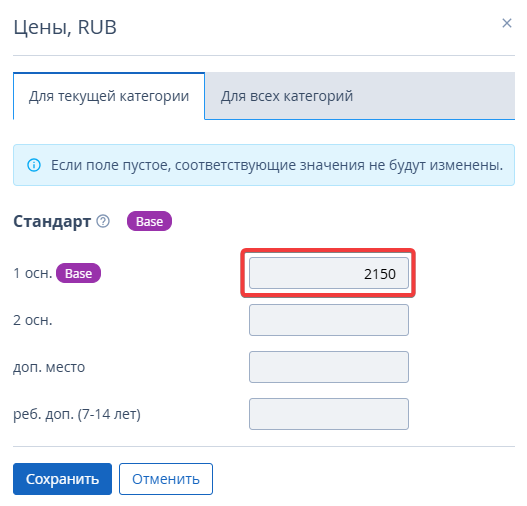Click the 1 осн. row label
This screenshot has width=527, height=506.
[x=33, y=273]
